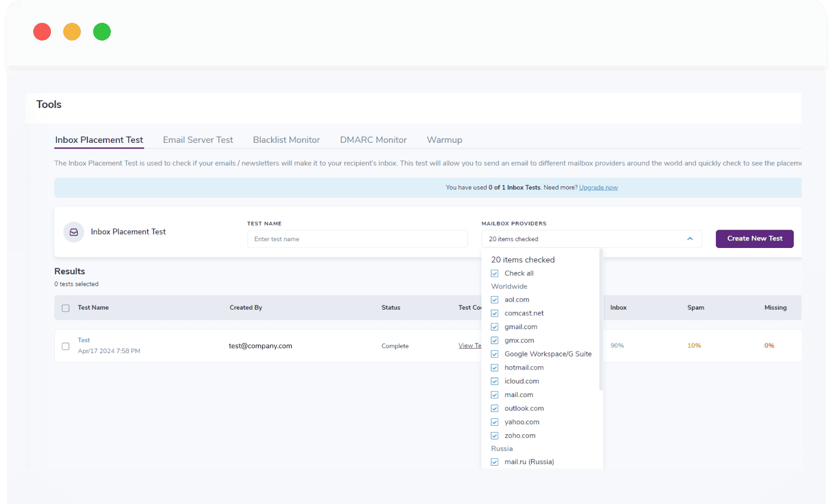The width and height of the screenshot is (832, 504).
Task: Click inside the 'Enter test name' field
Action: pyautogui.click(x=357, y=238)
